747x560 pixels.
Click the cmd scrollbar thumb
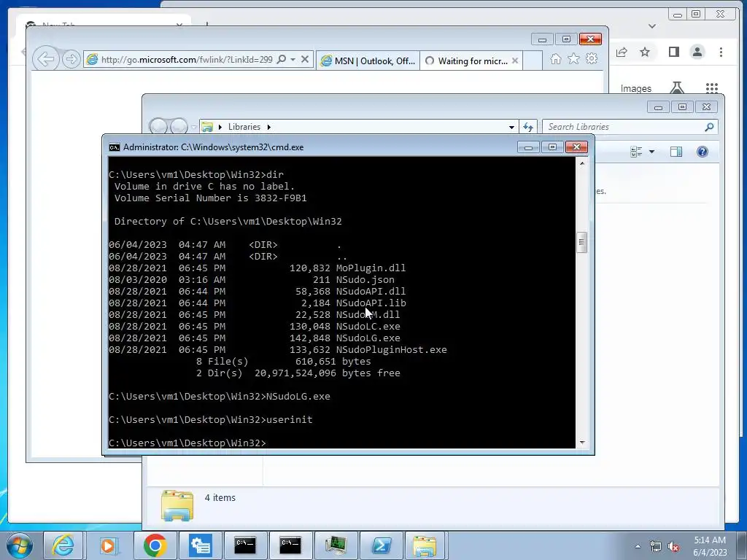[x=581, y=242]
